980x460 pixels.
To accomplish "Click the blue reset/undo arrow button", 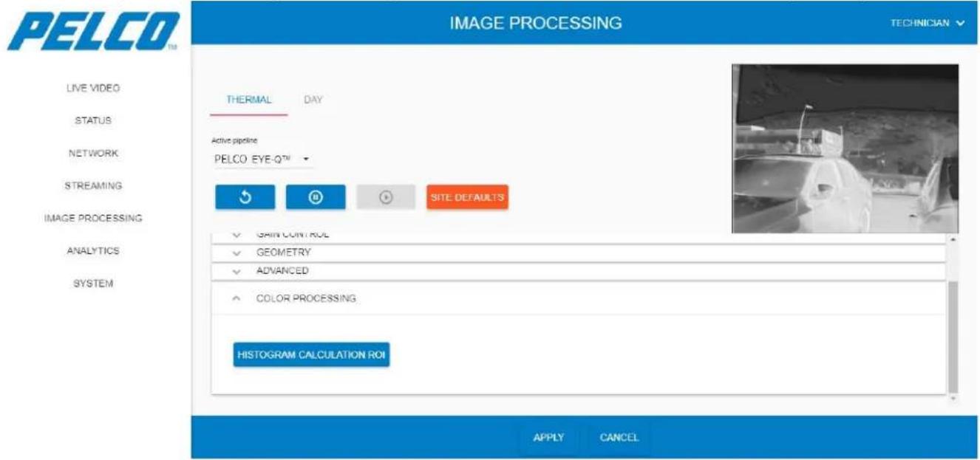I will (245, 197).
